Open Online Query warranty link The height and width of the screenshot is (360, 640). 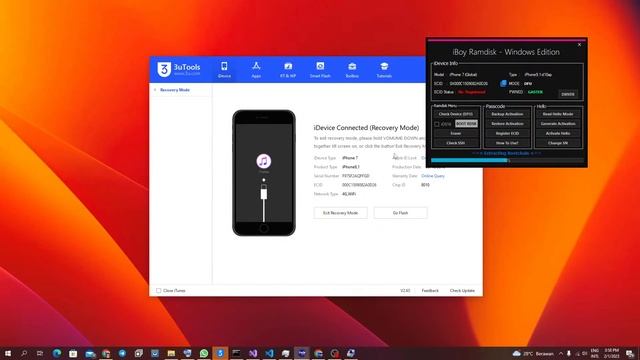point(433,176)
